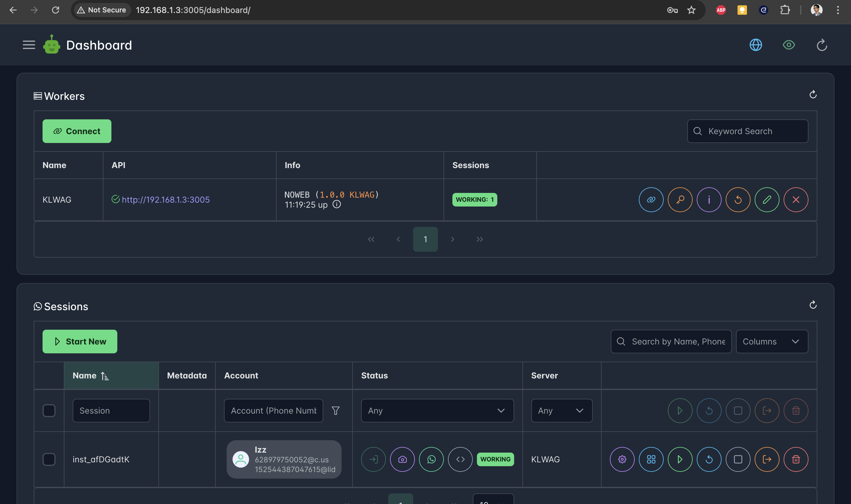Image resolution: width=851 pixels, height=504 pixels.
Task: Open settings gear for inst_afDGadtK session
Action: tap(622, 459)
